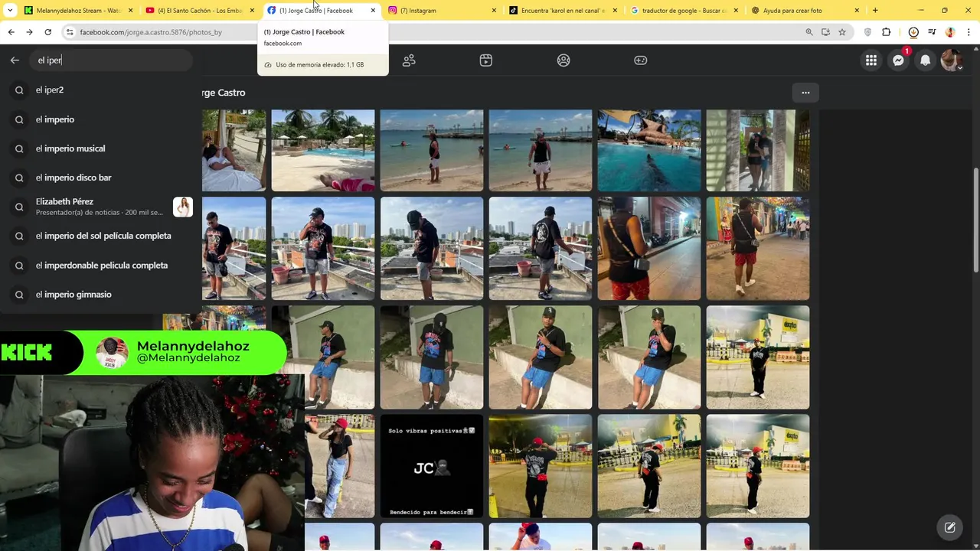Screen dimensions: 980x551
Task: Go back in browser history
Action: point(11,32)
